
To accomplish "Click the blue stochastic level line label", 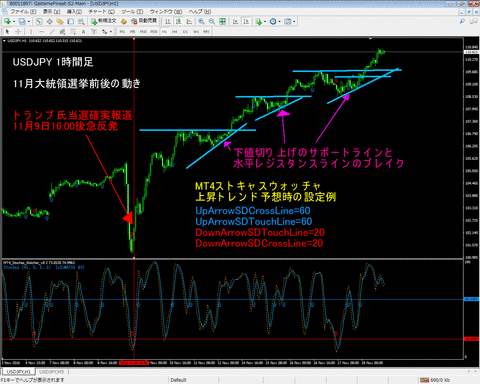I will click(471, 299).
